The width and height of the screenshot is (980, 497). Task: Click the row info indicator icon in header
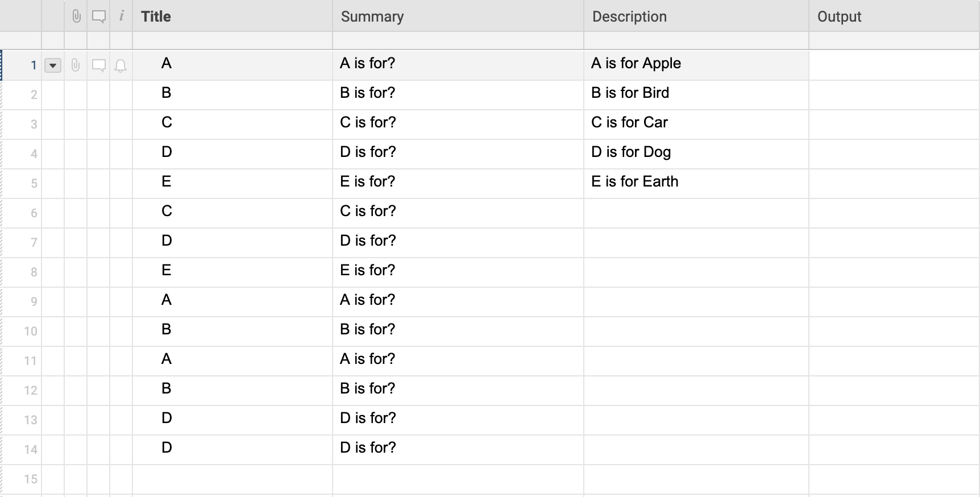pyautogui.click(x=121, y=16)
